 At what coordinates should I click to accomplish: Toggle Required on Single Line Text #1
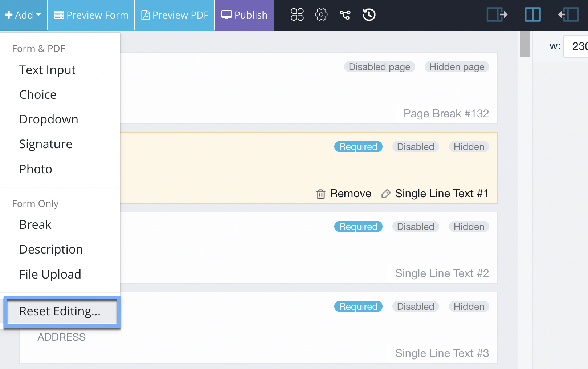pos(358,147)
